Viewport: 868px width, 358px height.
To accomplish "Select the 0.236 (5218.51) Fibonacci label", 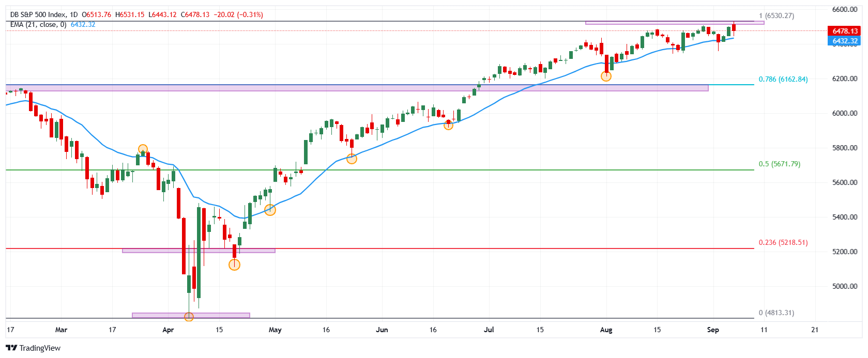I will [783, 242].
